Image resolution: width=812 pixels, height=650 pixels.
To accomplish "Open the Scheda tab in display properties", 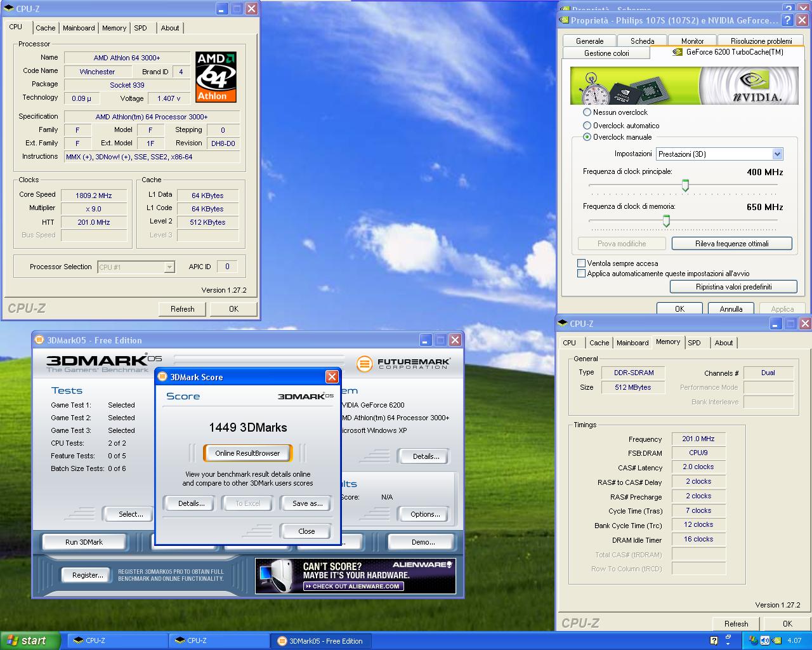I will (643, 41).
